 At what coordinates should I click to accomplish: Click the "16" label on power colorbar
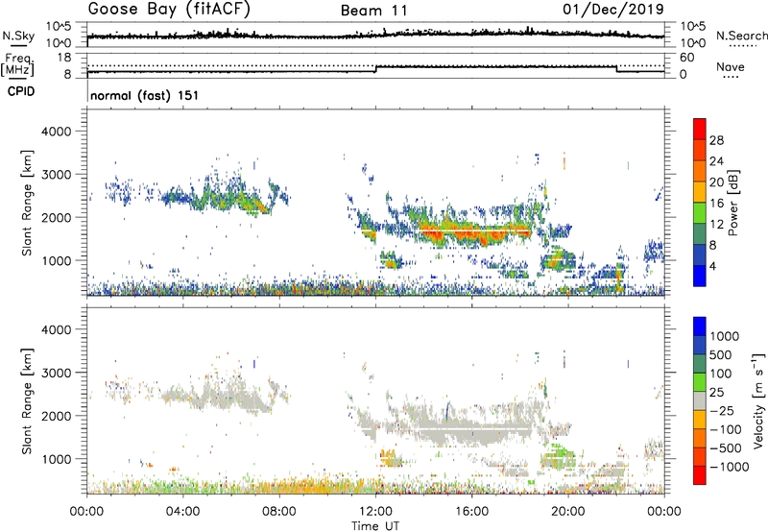click(716, 204)
